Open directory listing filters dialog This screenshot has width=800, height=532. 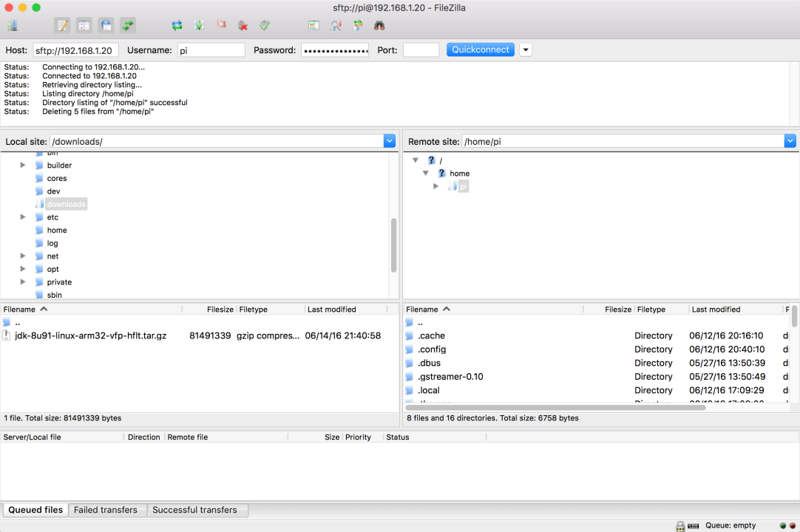313,25
